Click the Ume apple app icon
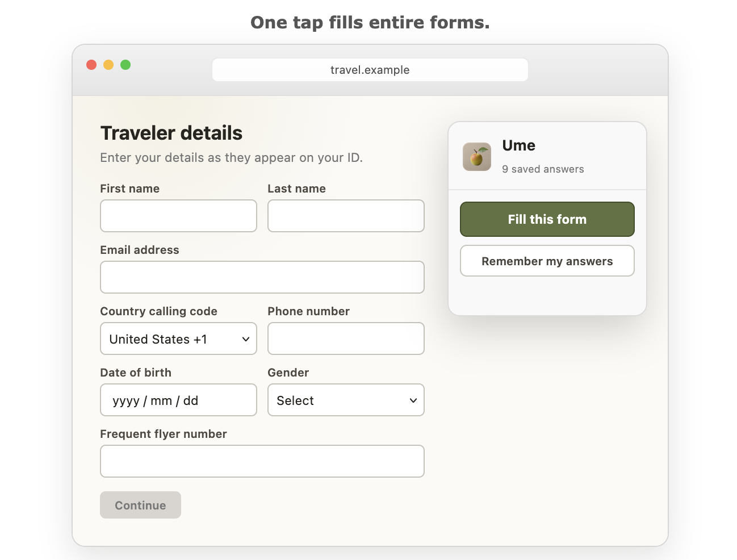737x560 pixels. click(477, 157)
